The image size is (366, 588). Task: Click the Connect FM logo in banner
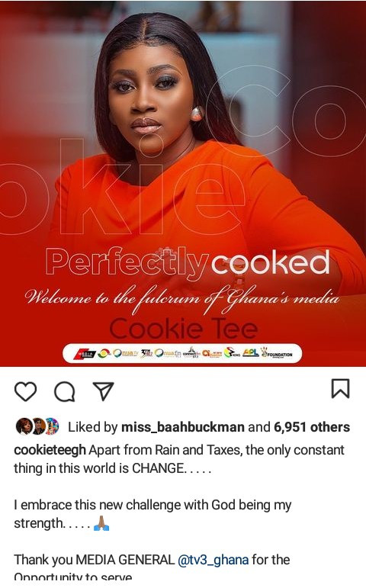(x=191, y=353)
